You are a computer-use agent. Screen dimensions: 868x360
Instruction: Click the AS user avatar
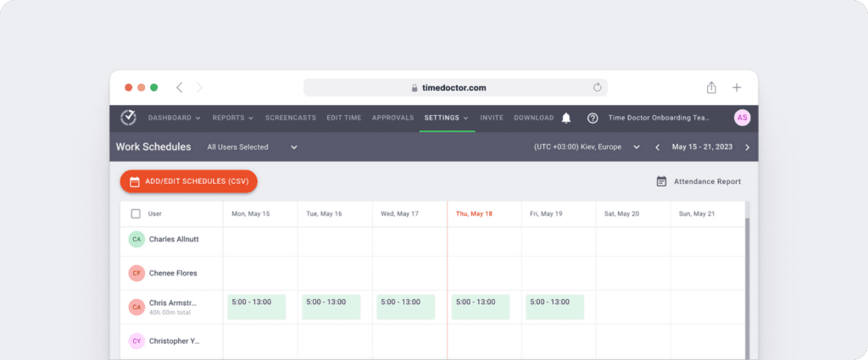tap(742, 118)
